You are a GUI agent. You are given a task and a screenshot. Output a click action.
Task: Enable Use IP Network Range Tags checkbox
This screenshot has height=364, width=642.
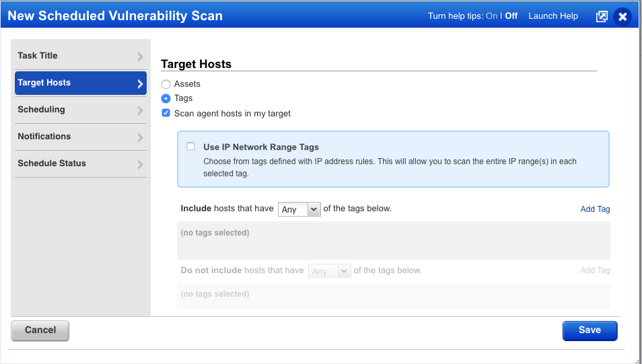(191, 147)
